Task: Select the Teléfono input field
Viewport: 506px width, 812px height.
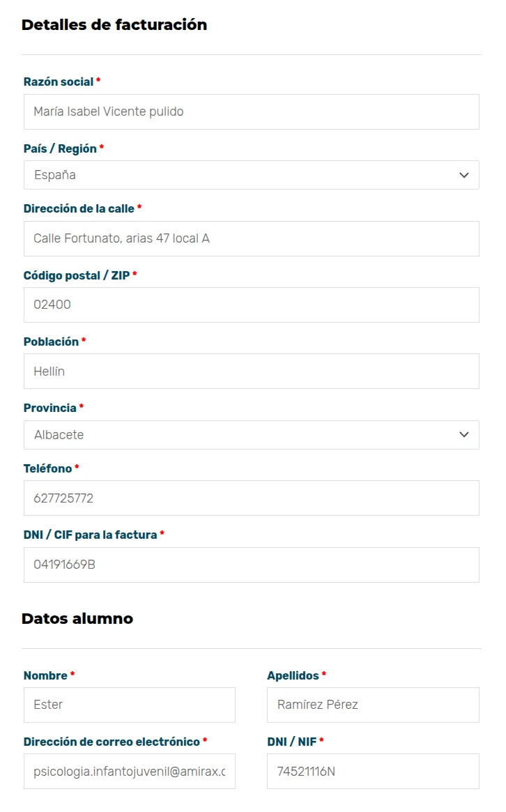Action: 251,498
